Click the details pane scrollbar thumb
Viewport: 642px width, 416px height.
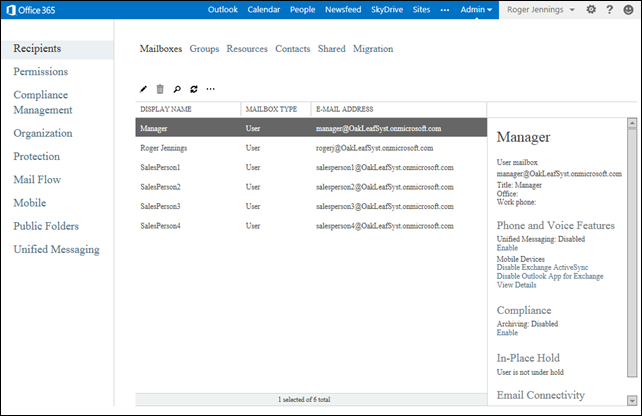632,253
